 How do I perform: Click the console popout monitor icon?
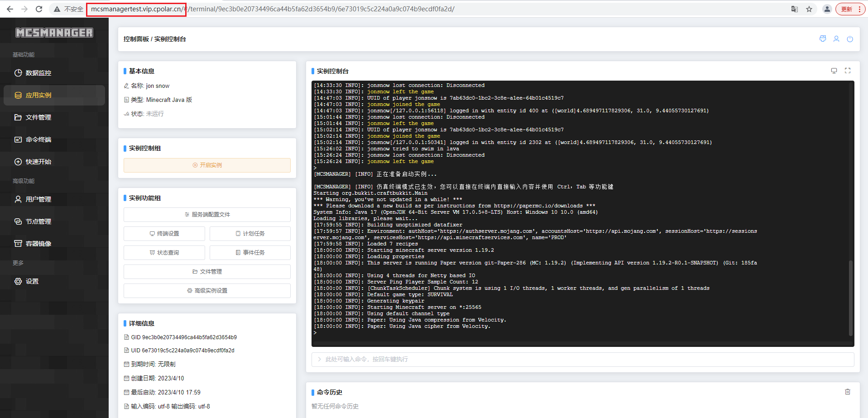[x=834, y=71]
